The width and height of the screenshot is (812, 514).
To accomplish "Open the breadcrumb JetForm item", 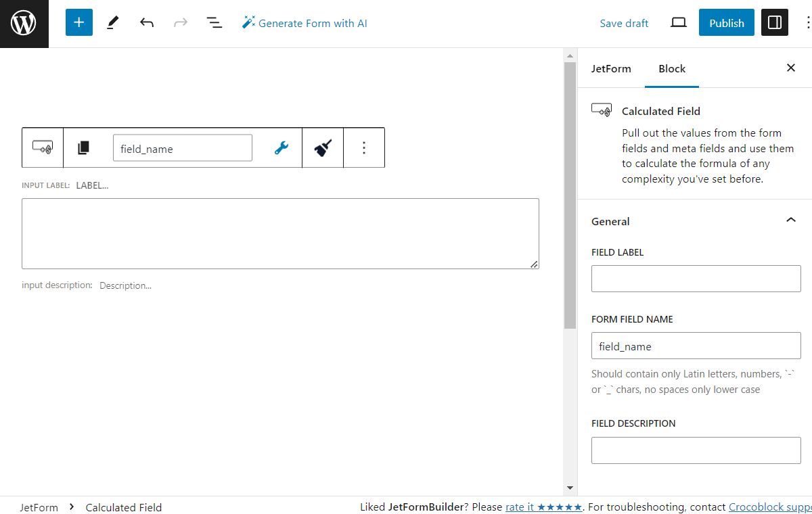I will [39, 507].
